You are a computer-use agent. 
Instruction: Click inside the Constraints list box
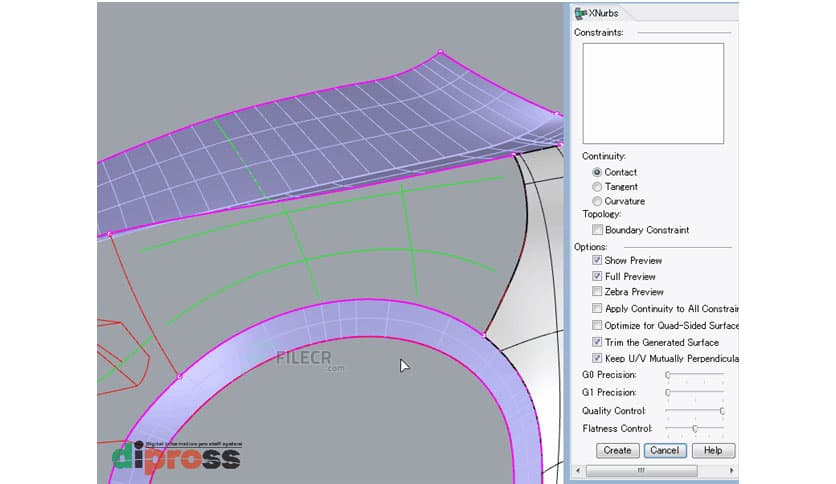pyautogui.click(x=653, y=93)
